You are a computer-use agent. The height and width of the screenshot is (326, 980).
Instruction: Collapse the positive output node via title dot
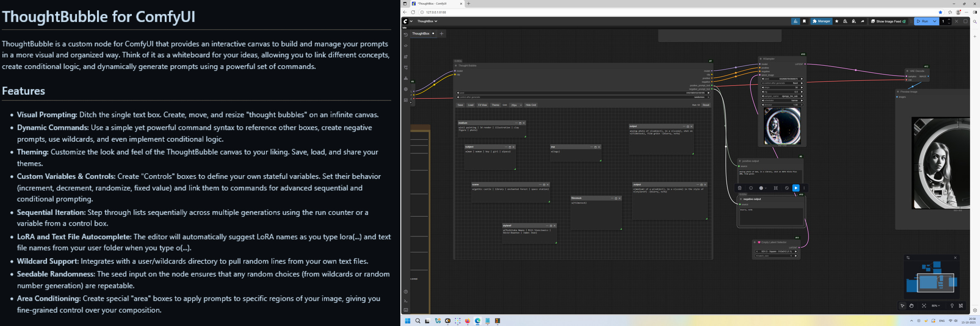coord(740,161)
